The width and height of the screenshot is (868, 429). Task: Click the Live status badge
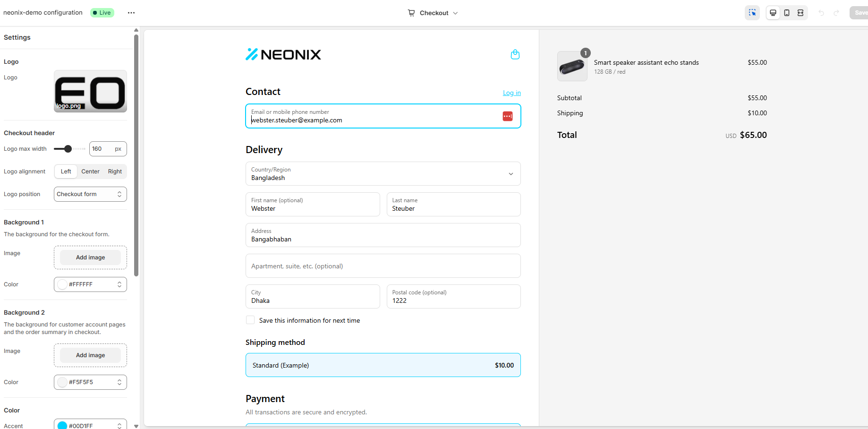(x=102, y=13)
